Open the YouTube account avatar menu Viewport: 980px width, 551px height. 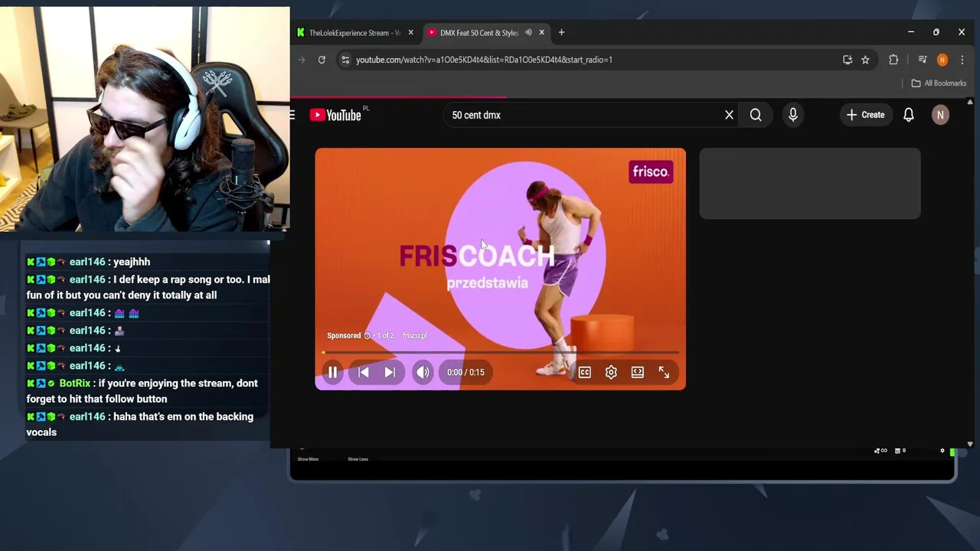point(940,115)
